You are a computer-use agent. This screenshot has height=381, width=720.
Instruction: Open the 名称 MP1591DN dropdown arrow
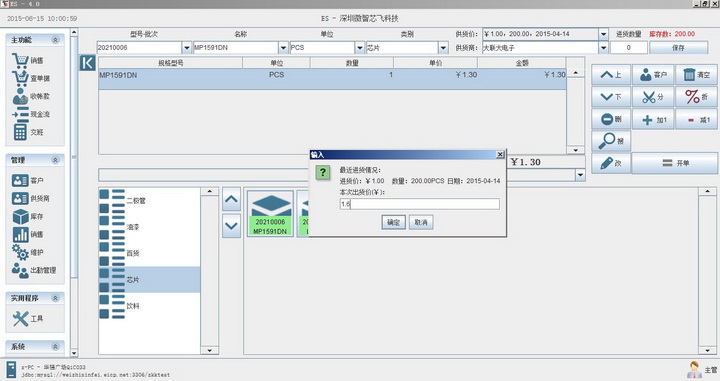coord(283,47)
